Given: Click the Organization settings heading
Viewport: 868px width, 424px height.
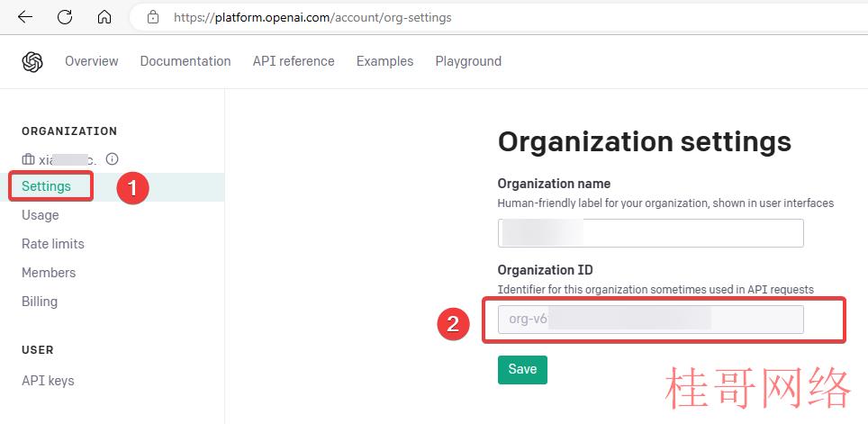Looking at the screenshot, I should click(645, 142).
